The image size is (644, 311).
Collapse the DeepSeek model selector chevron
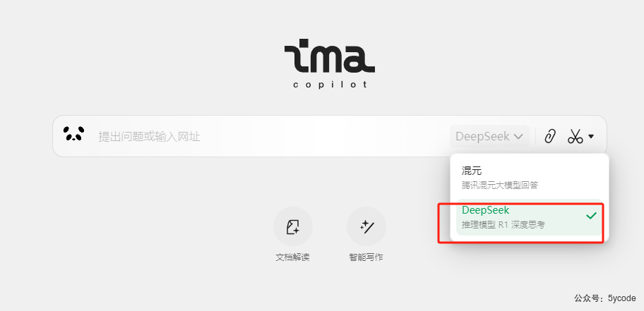coord(519,136)
